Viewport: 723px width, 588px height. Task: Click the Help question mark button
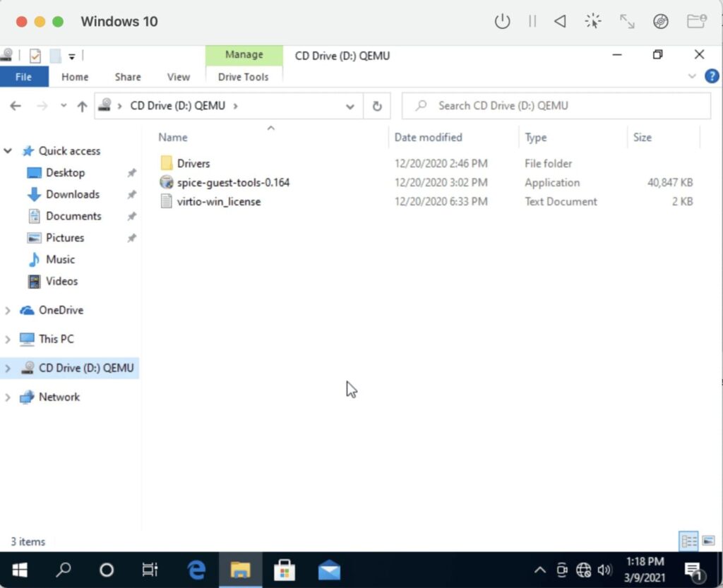click(x=712, y=76)
